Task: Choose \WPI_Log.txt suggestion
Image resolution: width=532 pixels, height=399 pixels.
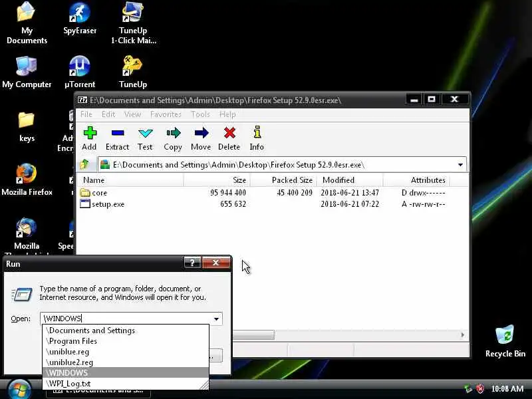Action: pyautogui.click(x=126, y=384)
